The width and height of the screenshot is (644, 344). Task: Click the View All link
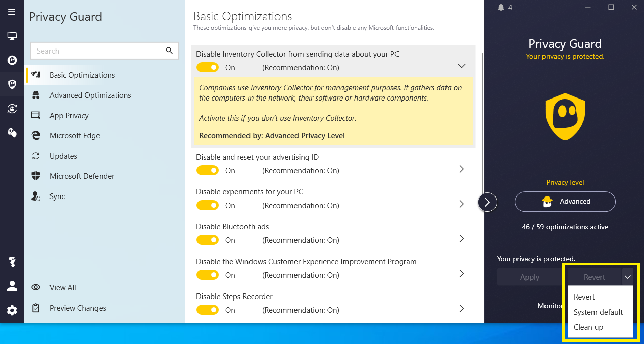[x=63, y=287]
